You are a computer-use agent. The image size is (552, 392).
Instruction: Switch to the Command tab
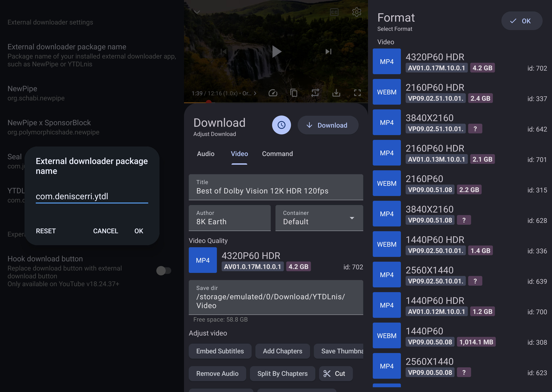click(277, 154)
